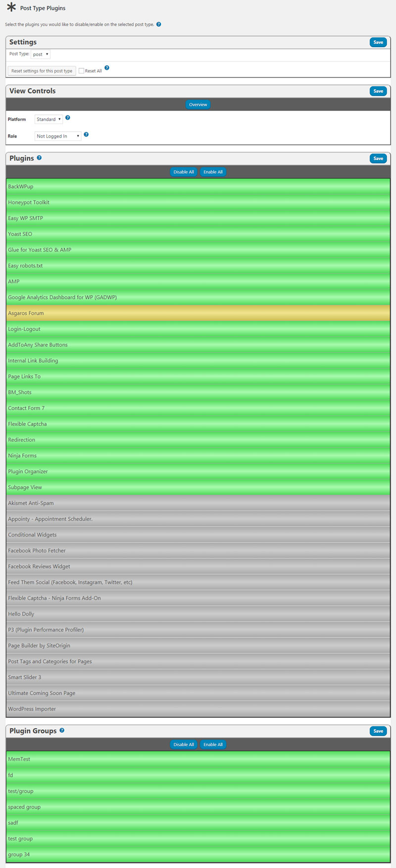Click help icon beside Reset All
396x868 pixels.
[107, 68]
